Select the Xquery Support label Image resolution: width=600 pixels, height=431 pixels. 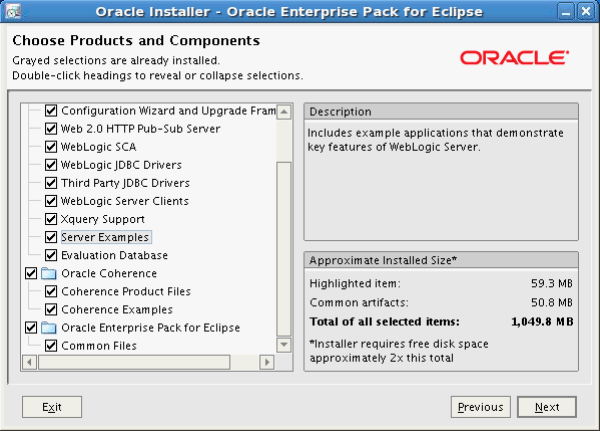tap(103, 219)
